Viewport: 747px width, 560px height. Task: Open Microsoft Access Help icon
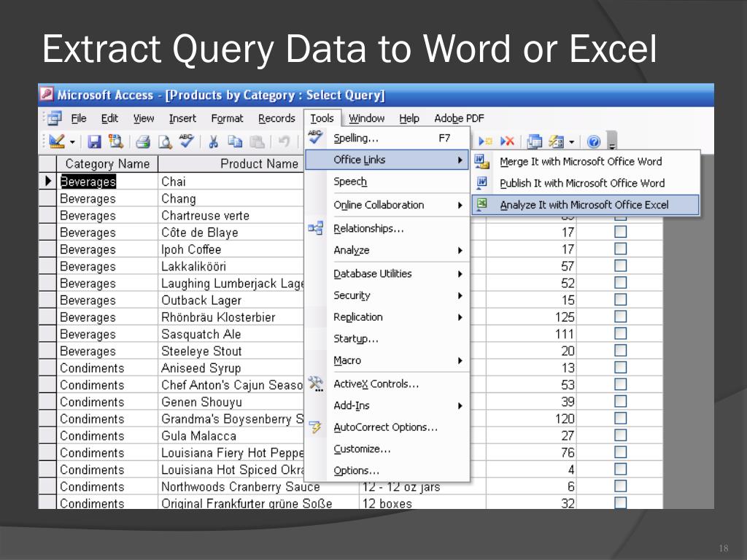[593, 141]
